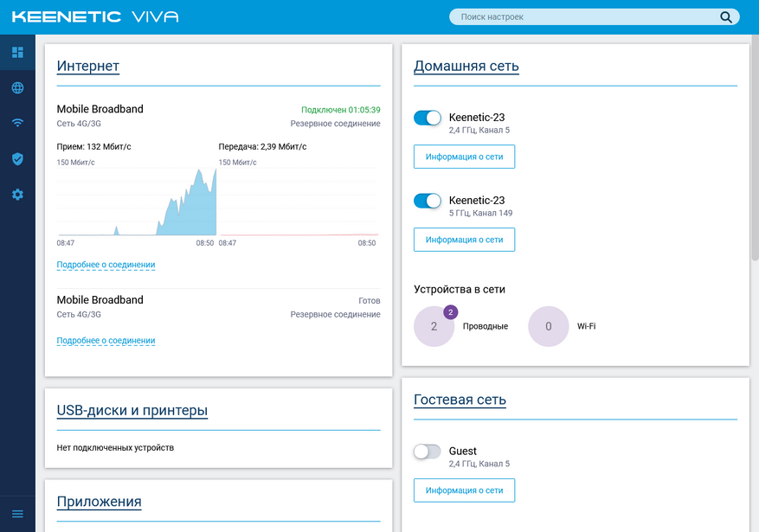Click the magnifier search icon

point(725,17)
